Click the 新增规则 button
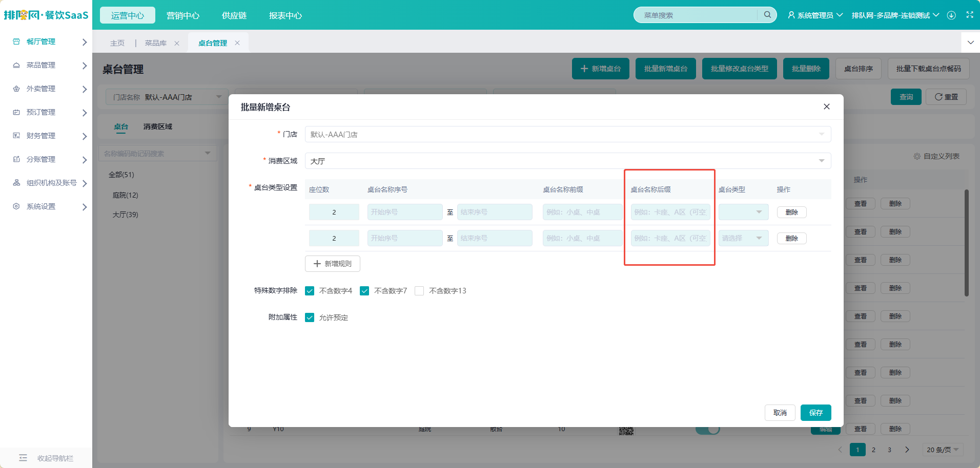980x468 pixels. tap(333, 264)
